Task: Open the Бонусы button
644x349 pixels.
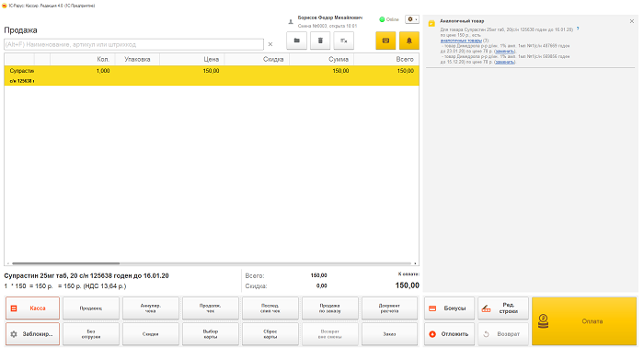Action: 449,308
